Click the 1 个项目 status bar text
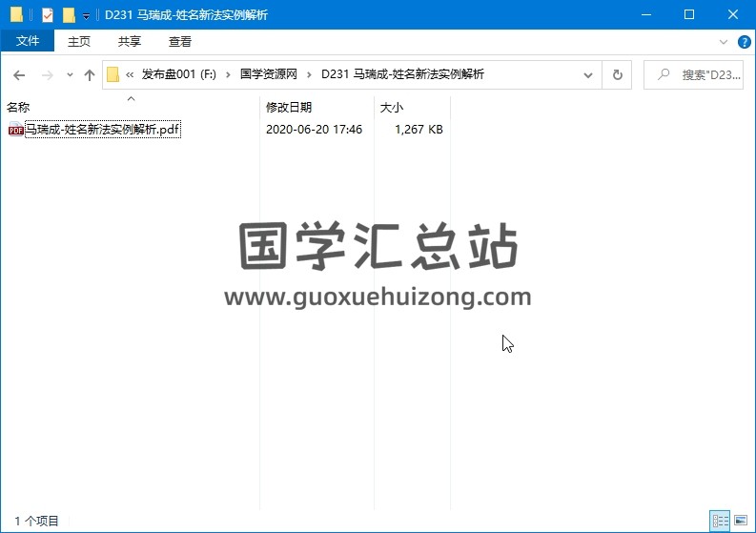This screenshot has height=533, width=756. [36, 521]
